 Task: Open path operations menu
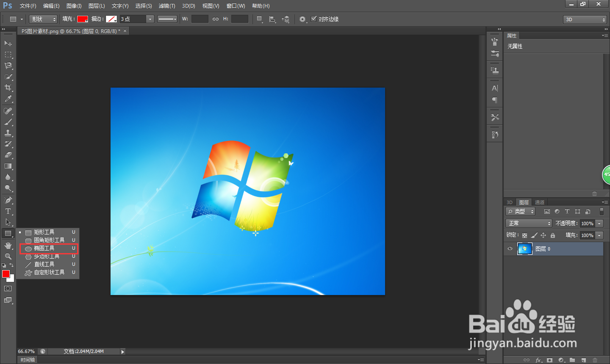[260, 19]
